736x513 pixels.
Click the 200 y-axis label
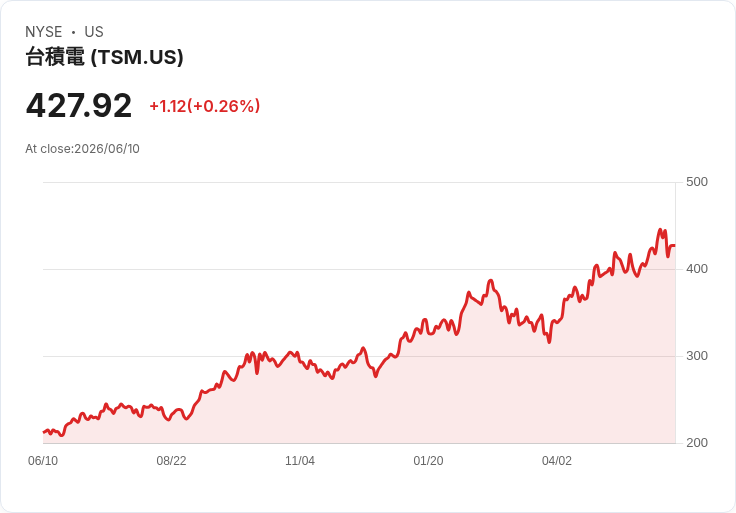coord(697,443)
